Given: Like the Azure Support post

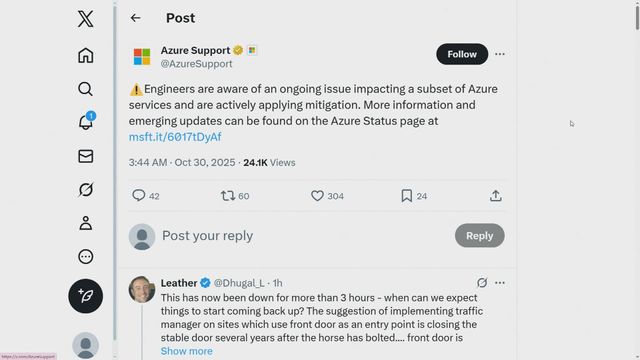Looking at the screenshot, I should [x=317, y=196].
